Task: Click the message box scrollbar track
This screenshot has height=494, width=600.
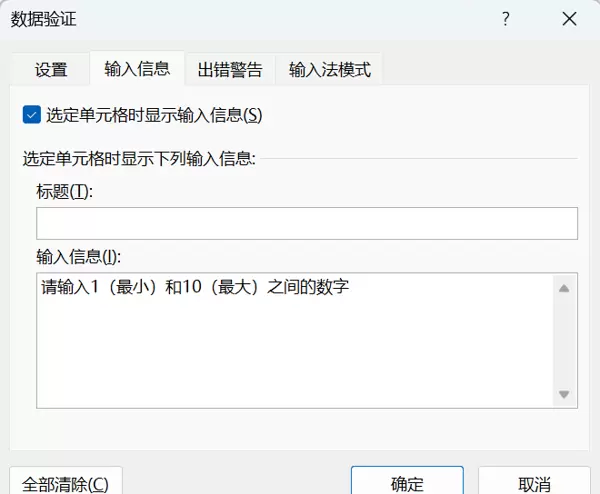Action: coord(564,340)
